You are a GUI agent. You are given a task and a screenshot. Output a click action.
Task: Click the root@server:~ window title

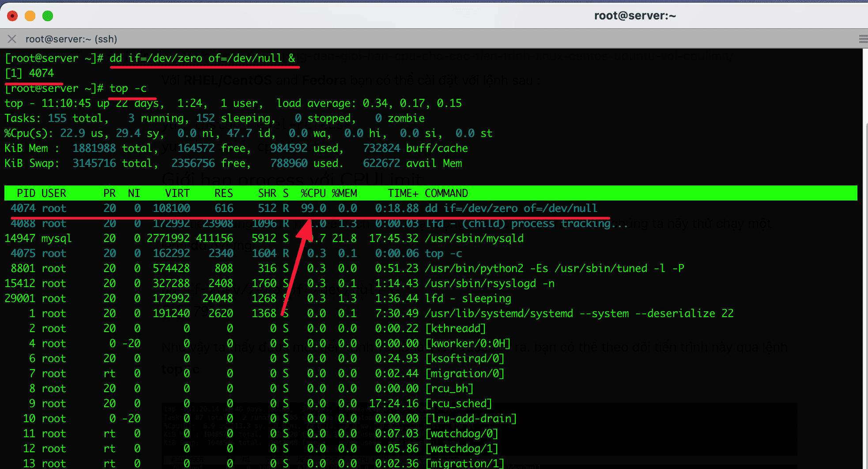tap(635, 15)
